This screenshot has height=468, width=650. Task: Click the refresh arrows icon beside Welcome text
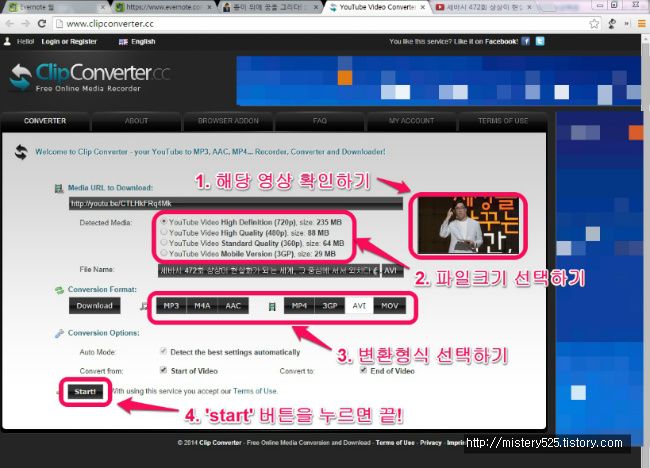pyautogui.click(x=21, y=152)
